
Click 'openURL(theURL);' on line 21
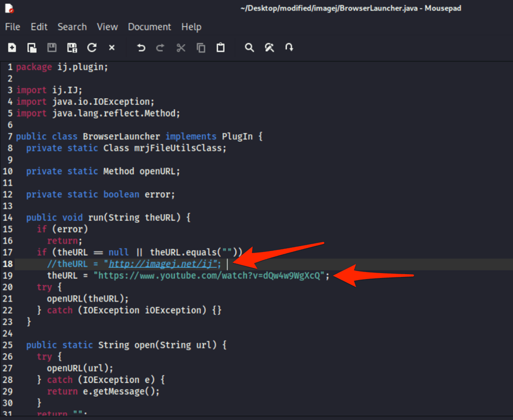click(x=88, y=299)
